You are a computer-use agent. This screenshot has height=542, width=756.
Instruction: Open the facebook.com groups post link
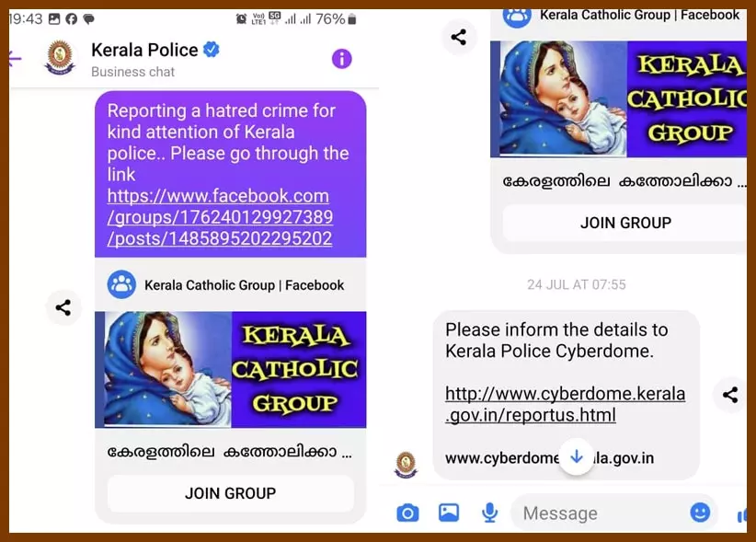(220, 217)
